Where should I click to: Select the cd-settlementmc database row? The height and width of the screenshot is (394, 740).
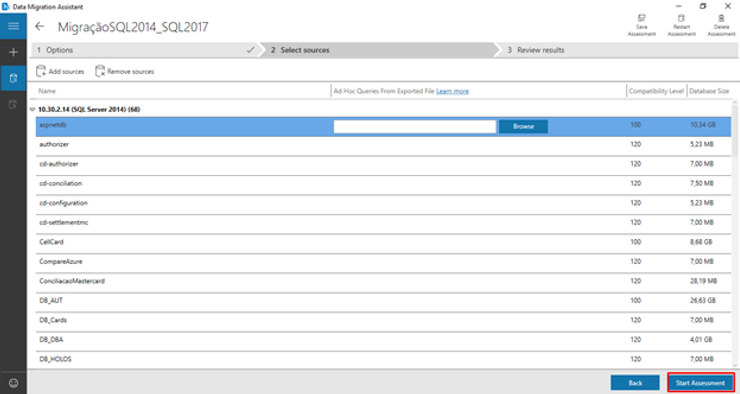(384, 224)
